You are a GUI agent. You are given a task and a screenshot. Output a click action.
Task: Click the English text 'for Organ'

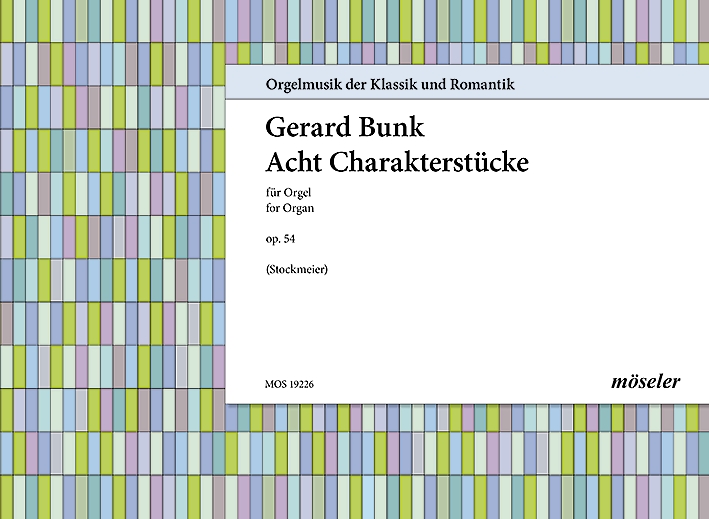pyautogui.click(x=290, y=208)
